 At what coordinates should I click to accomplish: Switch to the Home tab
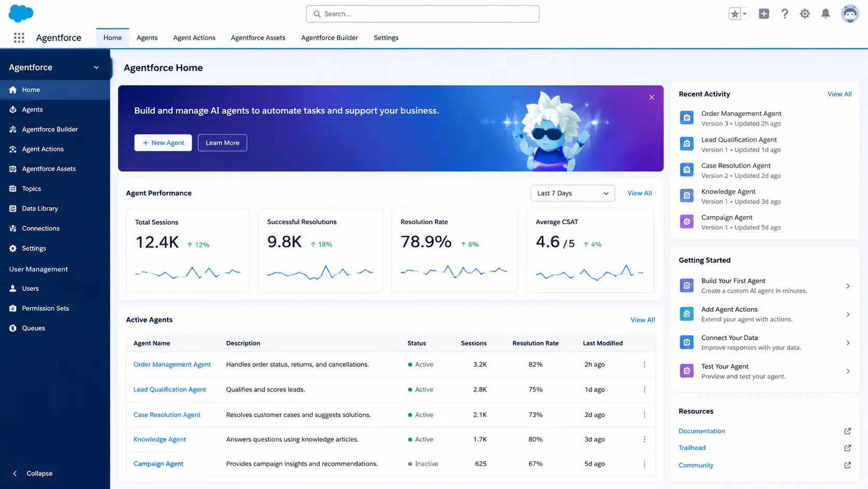(113, 38)
